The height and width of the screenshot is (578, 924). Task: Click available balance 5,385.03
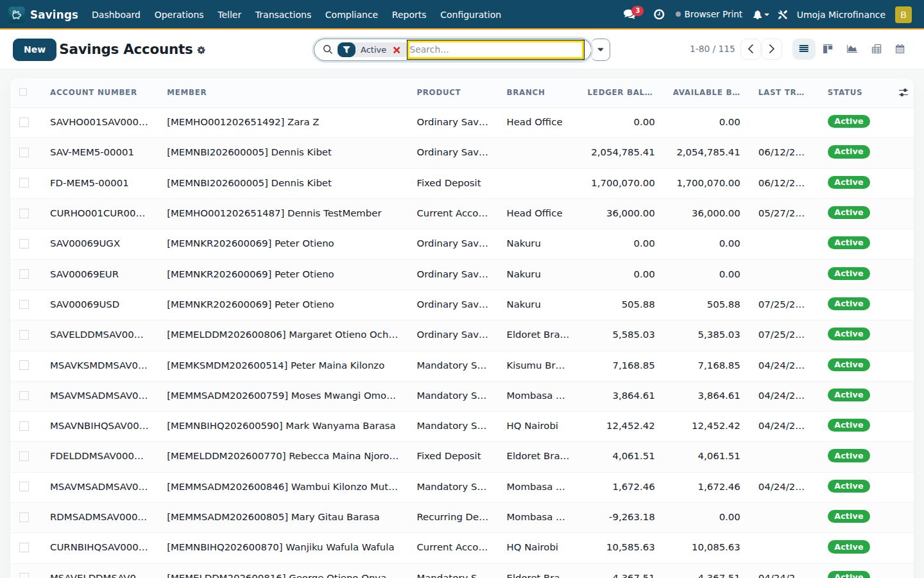[719, 335]
